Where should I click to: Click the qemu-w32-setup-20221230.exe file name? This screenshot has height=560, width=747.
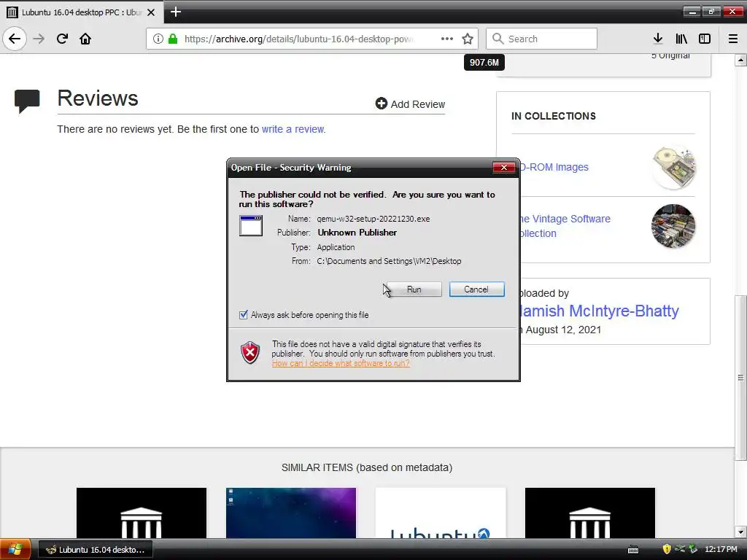pos(373,219)
